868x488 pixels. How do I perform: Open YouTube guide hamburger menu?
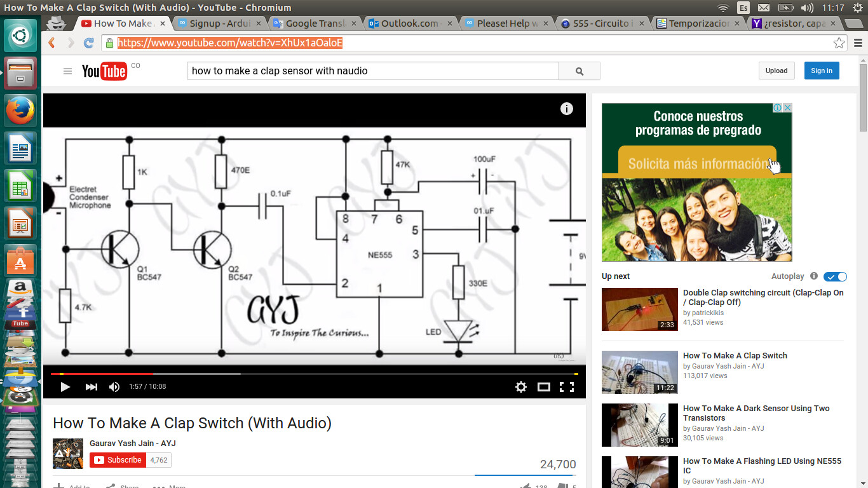point(67,71)
